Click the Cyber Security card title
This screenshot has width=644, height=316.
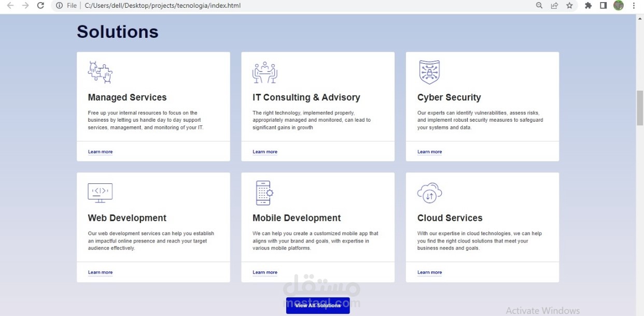tap(449, 97)
